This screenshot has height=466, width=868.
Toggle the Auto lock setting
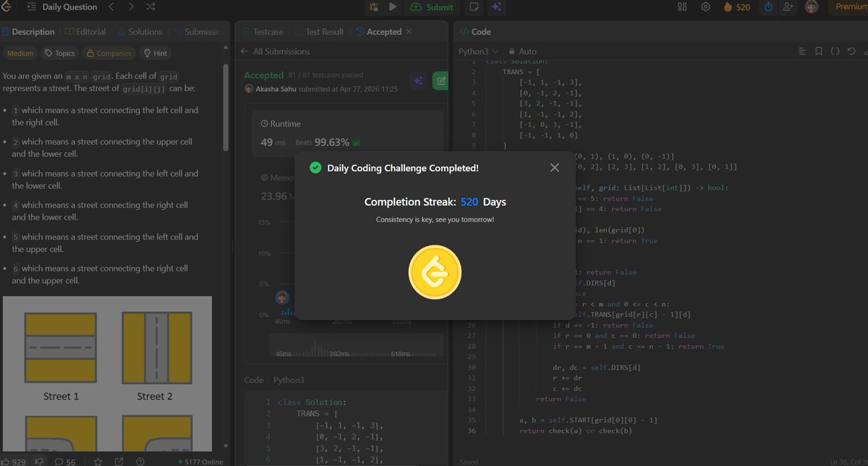(522, 51)
